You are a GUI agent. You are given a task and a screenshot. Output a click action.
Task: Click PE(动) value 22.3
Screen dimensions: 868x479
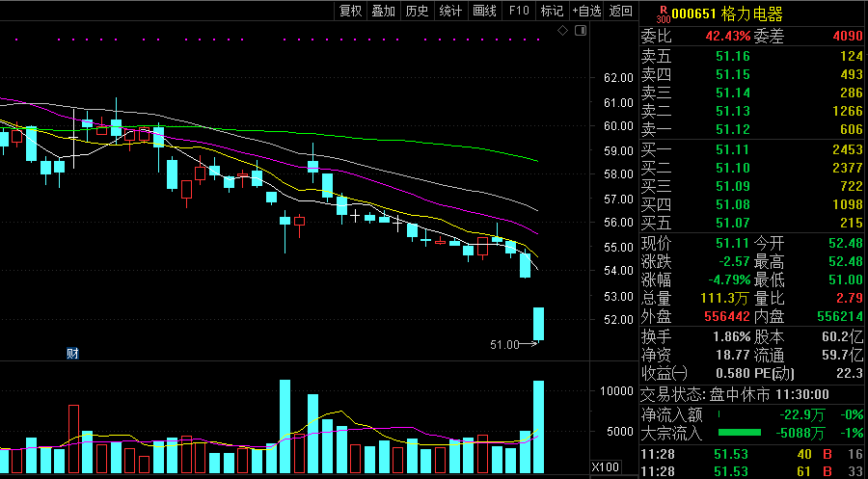(850, 373)
